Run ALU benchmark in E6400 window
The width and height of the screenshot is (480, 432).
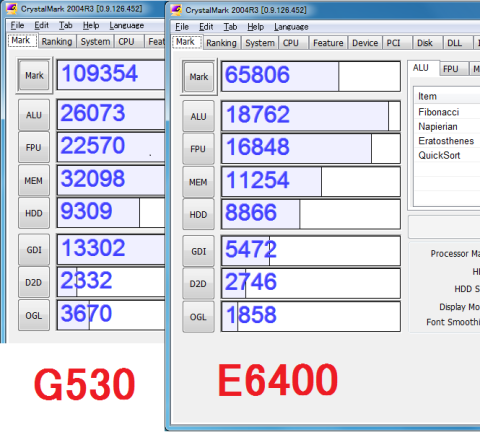pos(199,116)
